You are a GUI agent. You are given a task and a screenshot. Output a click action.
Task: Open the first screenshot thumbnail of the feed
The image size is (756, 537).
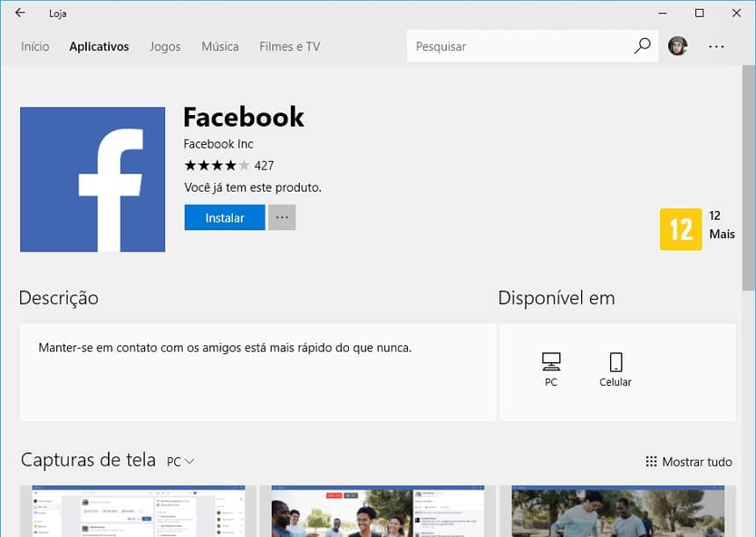138,511
